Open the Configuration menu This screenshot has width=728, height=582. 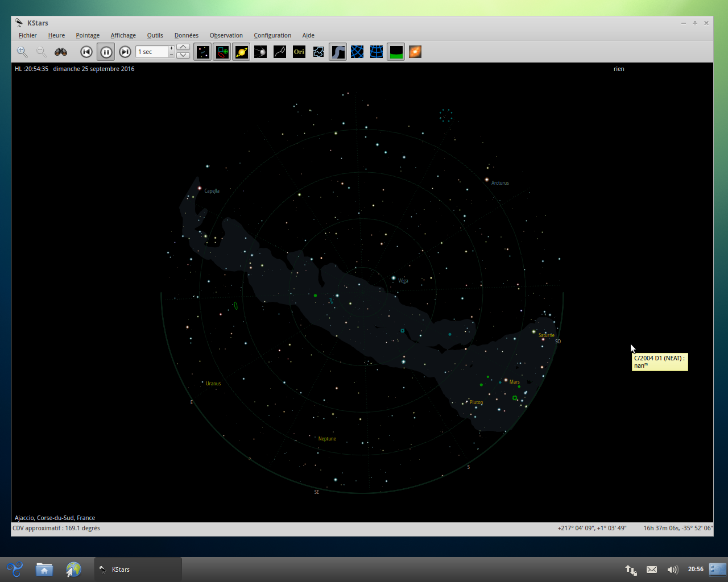272,35
